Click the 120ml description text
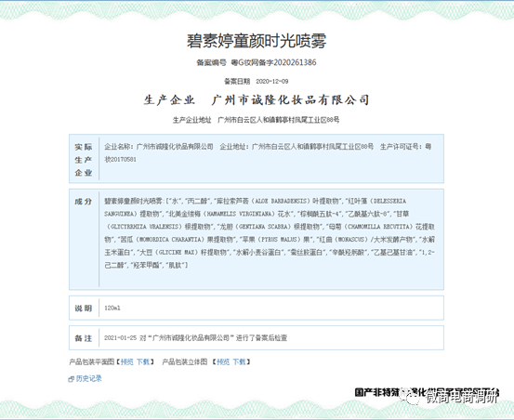514x420 pixels. click(x=112, y=308)
